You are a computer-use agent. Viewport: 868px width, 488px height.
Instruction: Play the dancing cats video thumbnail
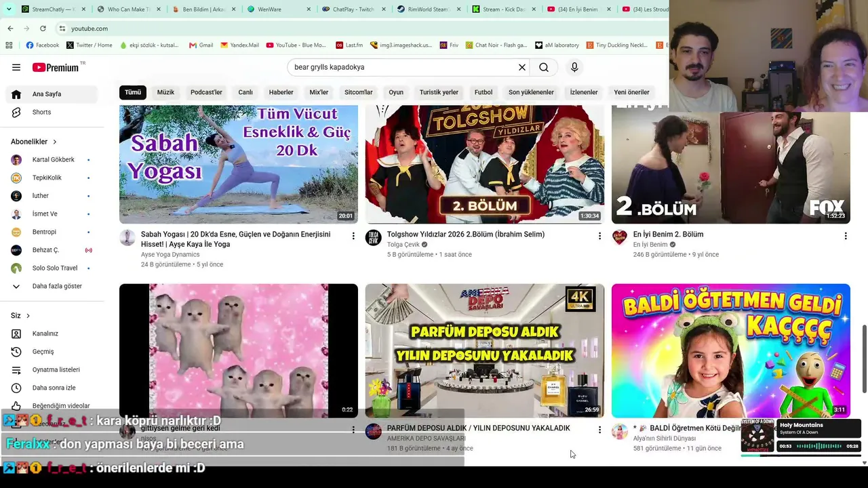[x=239, y=350]
